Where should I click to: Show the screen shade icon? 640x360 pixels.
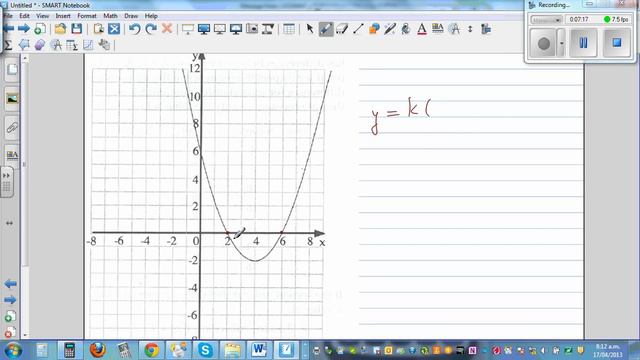coord(188,29)
